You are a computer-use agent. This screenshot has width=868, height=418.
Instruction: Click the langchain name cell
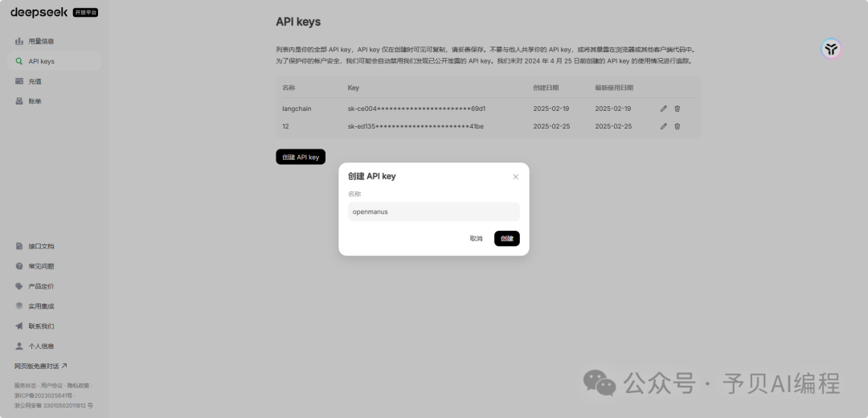(297, 109)
